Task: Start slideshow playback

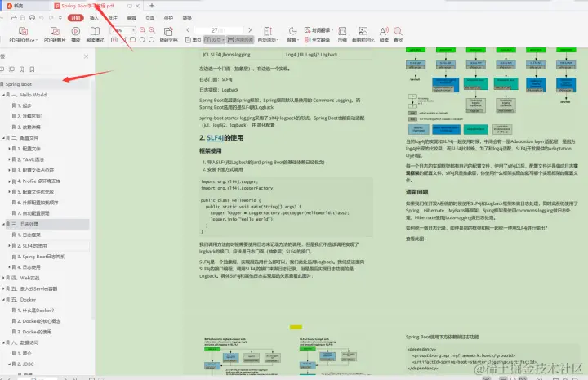Action: click(x=76, y=34)
